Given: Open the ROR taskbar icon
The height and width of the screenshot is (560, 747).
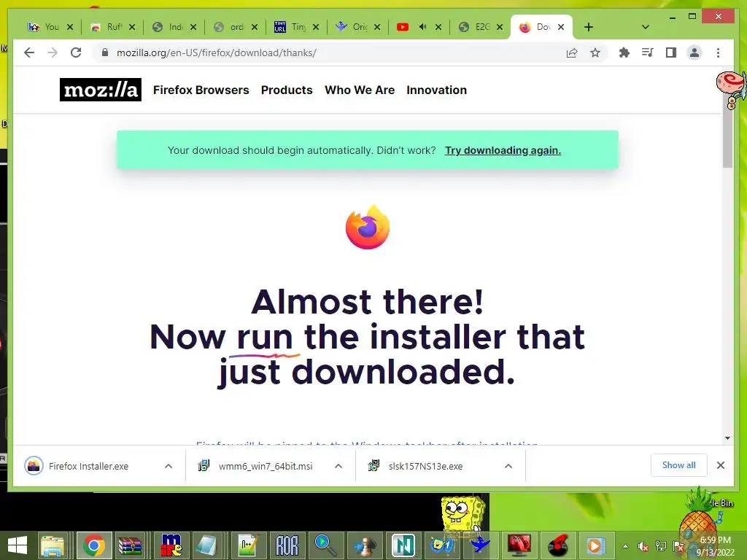Looking at the screenshot, I should click(287, 545).
